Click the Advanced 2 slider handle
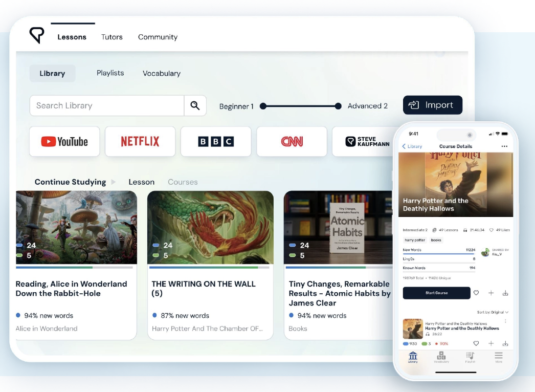This screenshot has height=392, width=535. click(x=338, y=106)
